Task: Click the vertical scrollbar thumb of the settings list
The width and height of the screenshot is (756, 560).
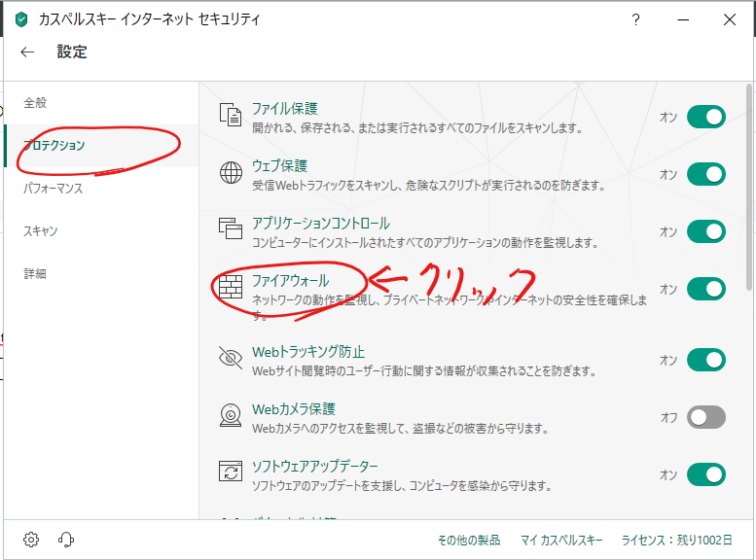Action: click(x=749, y=187)
